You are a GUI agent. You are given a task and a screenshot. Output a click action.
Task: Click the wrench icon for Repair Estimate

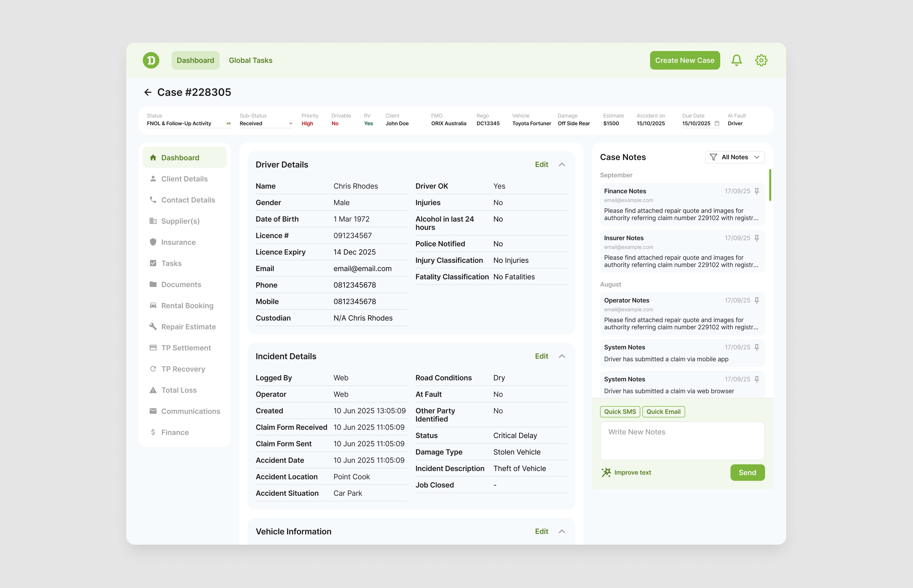click(x=153, y=326)
